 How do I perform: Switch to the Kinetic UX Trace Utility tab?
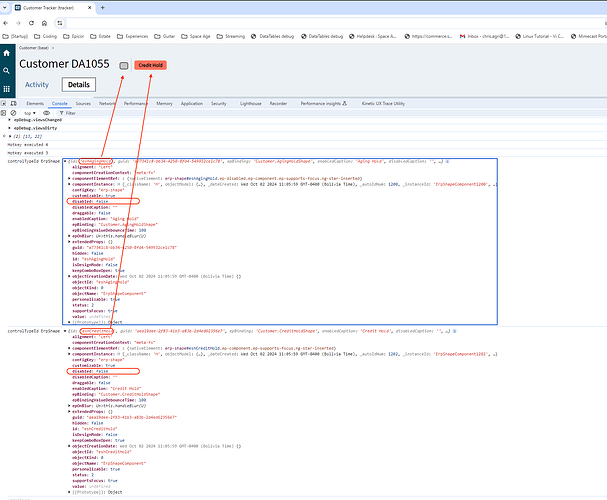(x=383, y=104)
